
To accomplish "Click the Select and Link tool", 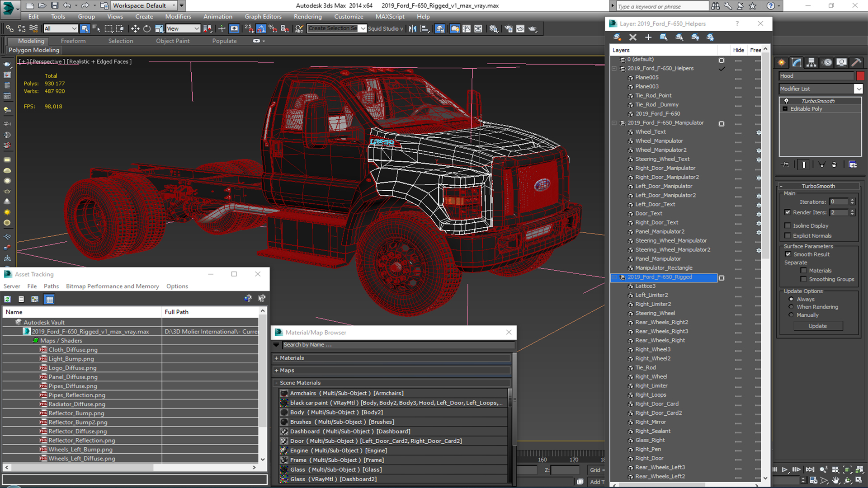I will tap(9, 28).
